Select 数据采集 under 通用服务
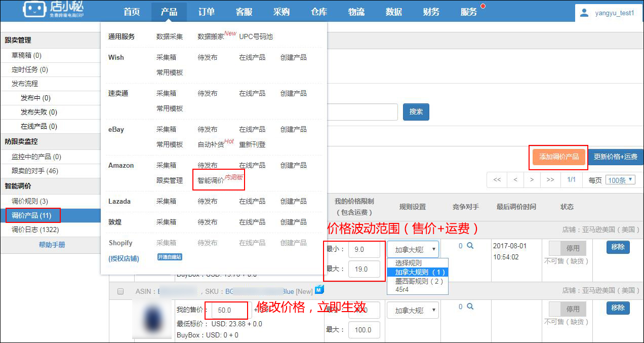Screen dimensions: 644x343 click(170, 36)
